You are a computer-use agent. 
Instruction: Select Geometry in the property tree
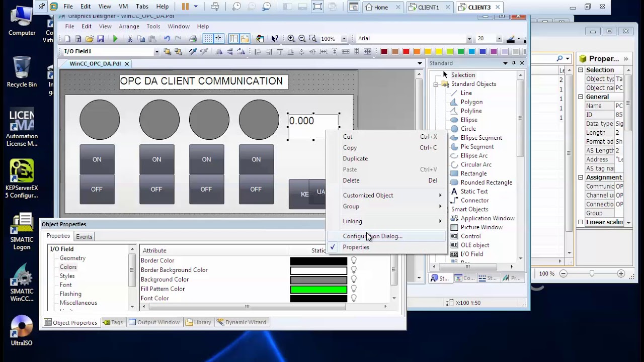click(x=72, y=258)
